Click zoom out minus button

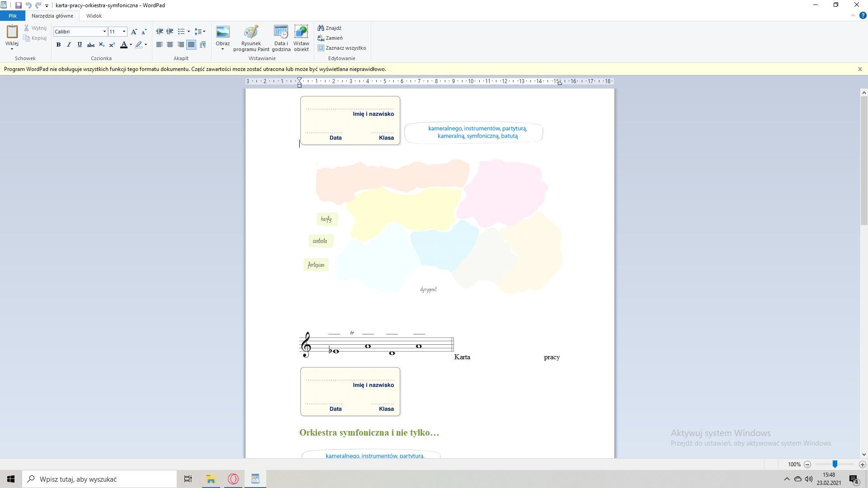click(x=807, y=464)
